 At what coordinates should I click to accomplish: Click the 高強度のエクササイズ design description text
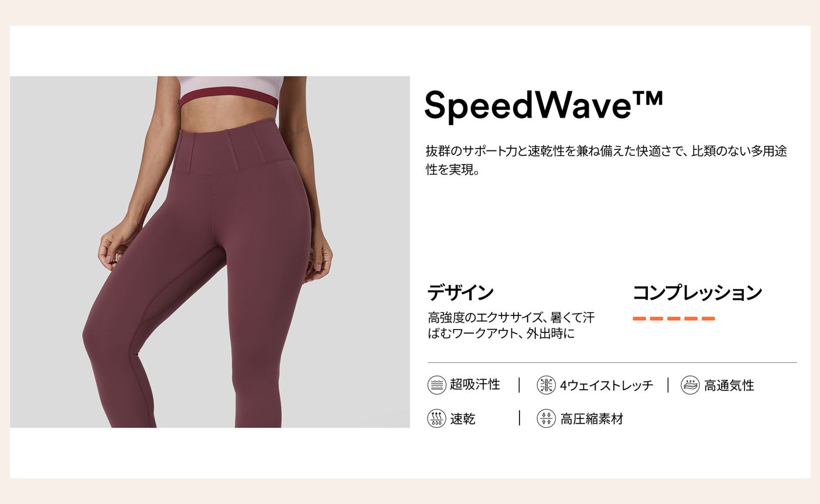pos(511,326)
